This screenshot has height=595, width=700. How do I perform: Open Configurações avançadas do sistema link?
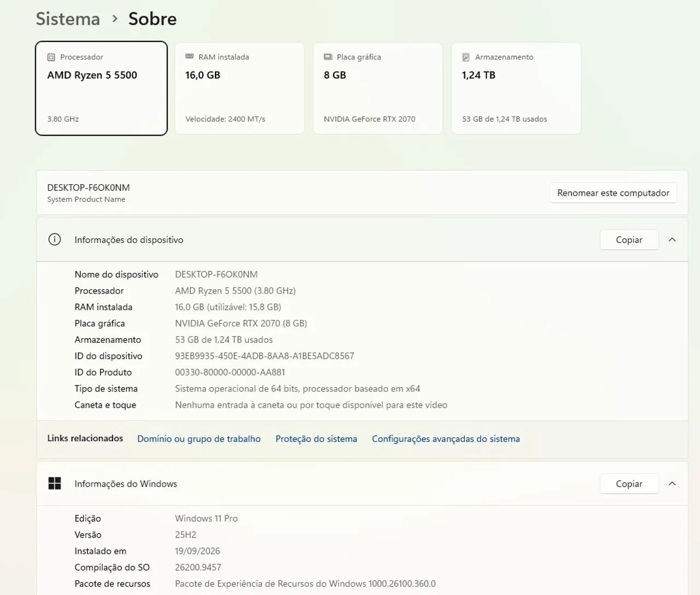point(446,439)
